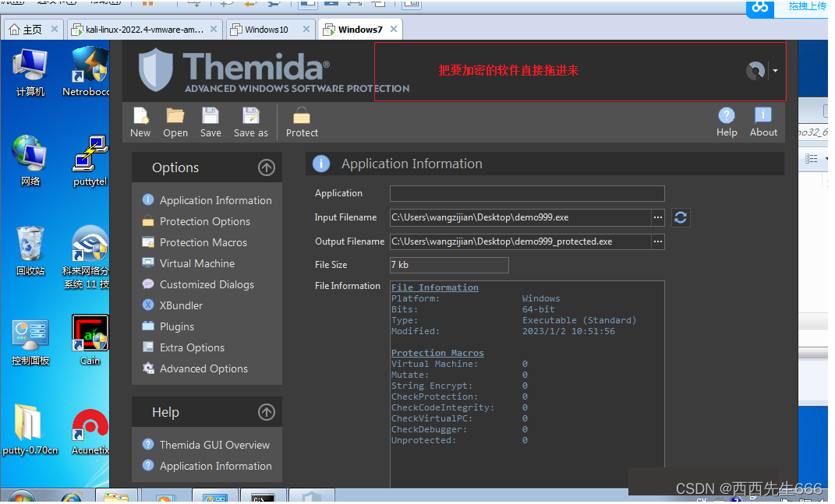The width and height of the screenshot is (835, 504).
Task: Click the Output Filename text field
Action: coord(521,242)
